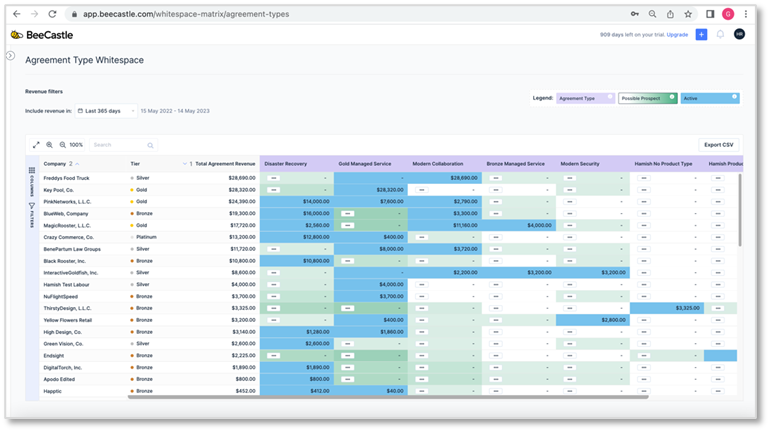This screenshot has height=432, width=770.
Task: Go forward with the browser forward arrow
Action: click(x=34, y=14)
